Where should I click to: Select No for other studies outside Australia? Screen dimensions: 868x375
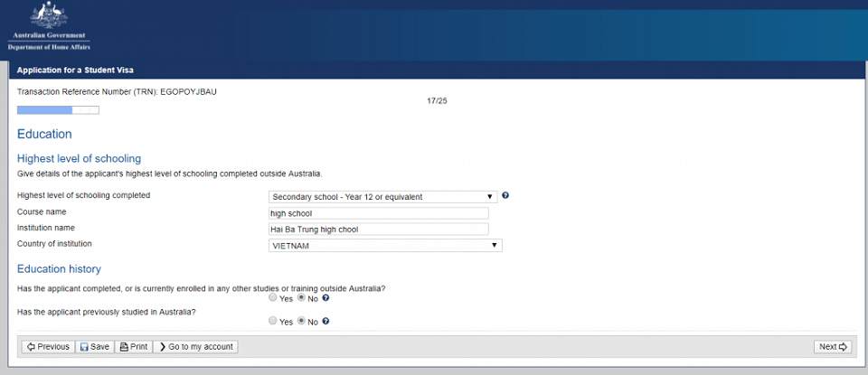tap(301, 298)
